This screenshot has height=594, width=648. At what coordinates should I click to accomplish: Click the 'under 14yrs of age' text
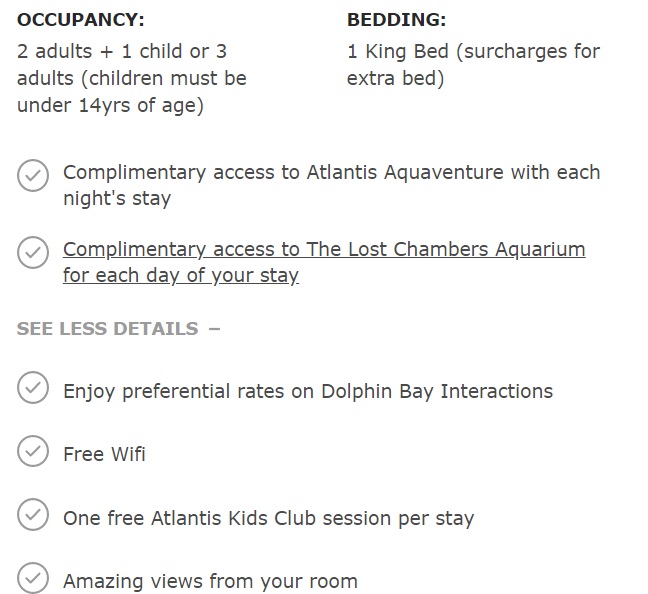110,105
